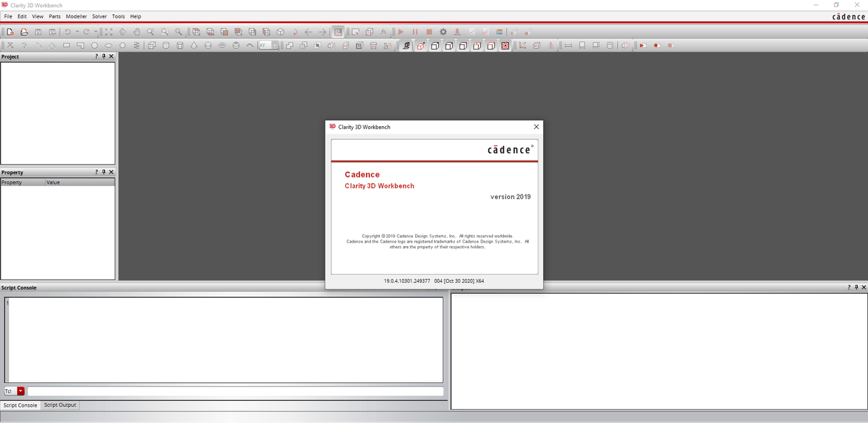
Task: Close the Clarity 3D Workbench about dialog
Action: pos(536,127)
